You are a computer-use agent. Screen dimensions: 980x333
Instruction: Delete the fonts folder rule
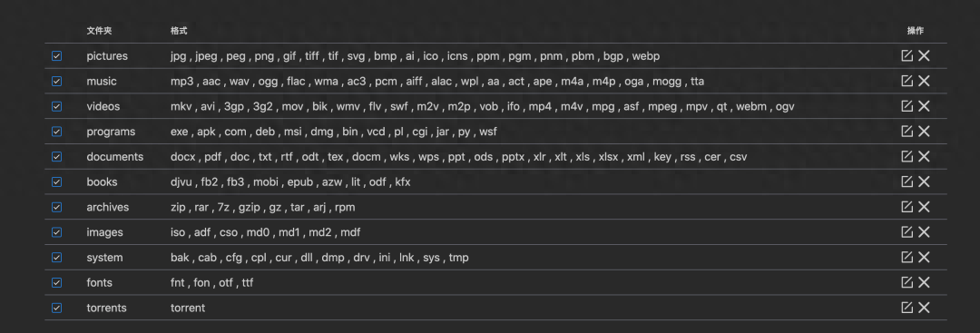pyautogui.click(x=925, y=282)
